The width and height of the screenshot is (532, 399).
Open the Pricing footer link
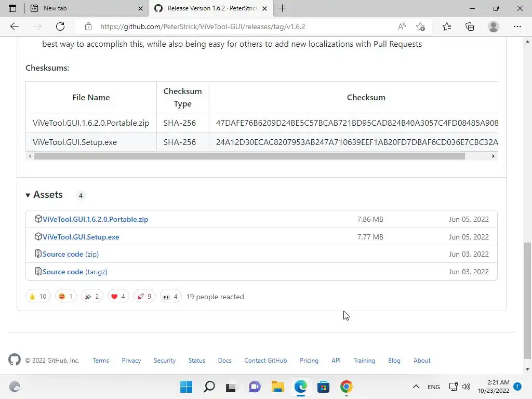(309, 361)
